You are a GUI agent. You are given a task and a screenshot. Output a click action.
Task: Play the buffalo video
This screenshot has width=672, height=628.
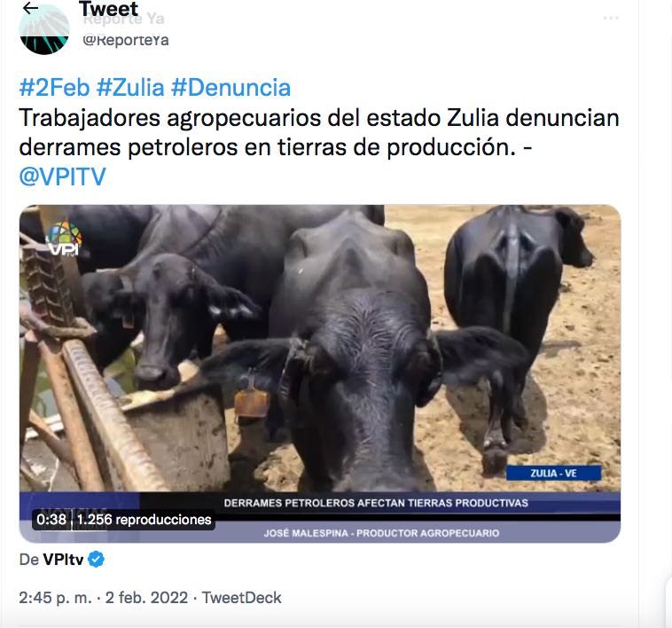320,373
